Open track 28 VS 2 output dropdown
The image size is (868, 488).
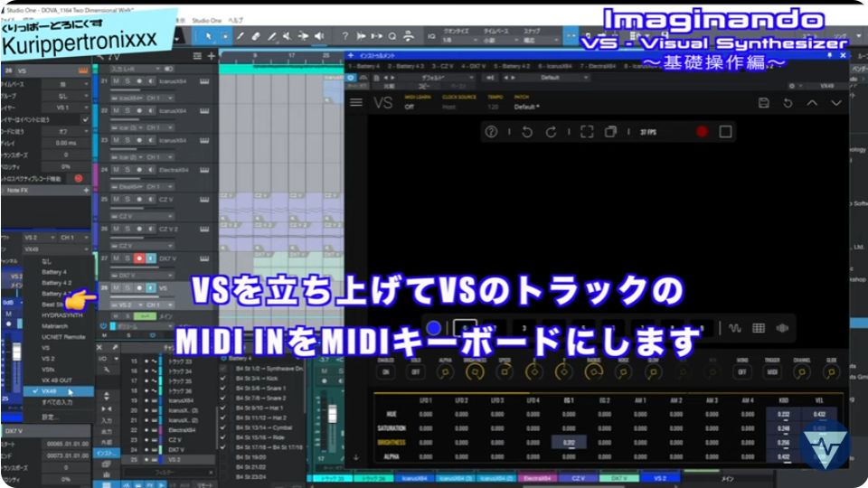(127, 305)
